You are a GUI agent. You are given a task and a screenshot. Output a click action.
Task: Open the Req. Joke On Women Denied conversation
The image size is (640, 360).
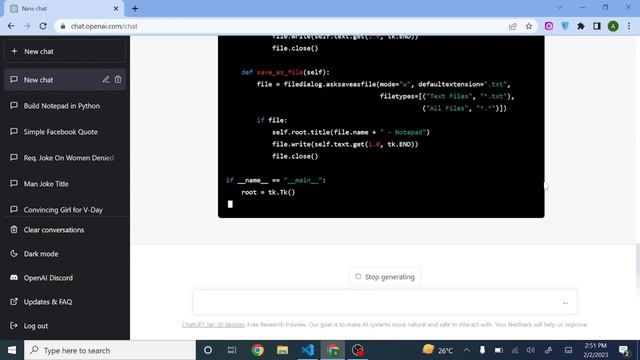coord(65,158)
